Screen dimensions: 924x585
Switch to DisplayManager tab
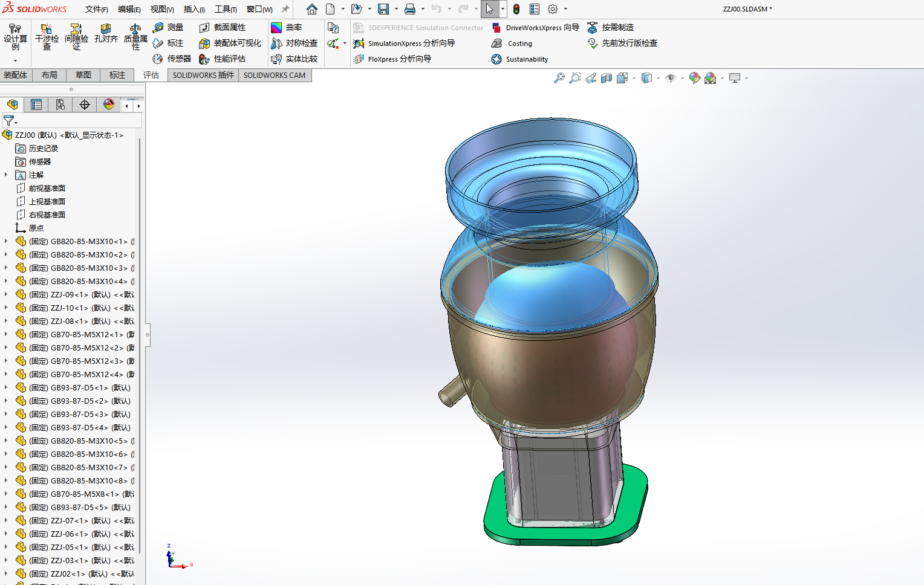click(x=109, y=105)
